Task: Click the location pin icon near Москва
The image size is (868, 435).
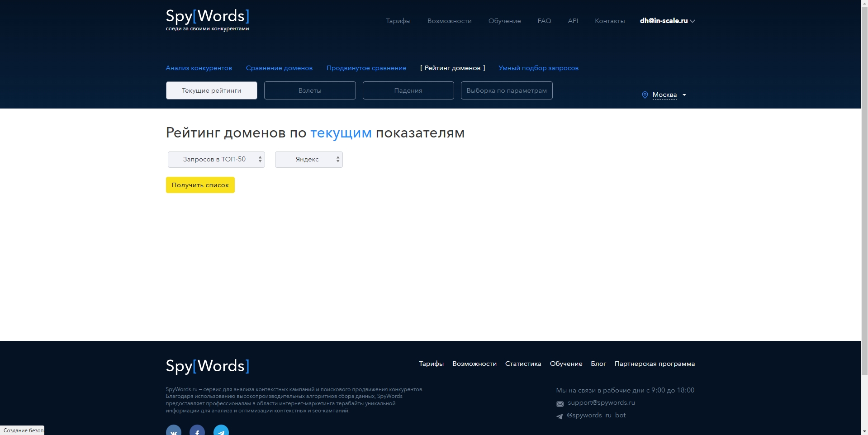Action: pos(645,95)
